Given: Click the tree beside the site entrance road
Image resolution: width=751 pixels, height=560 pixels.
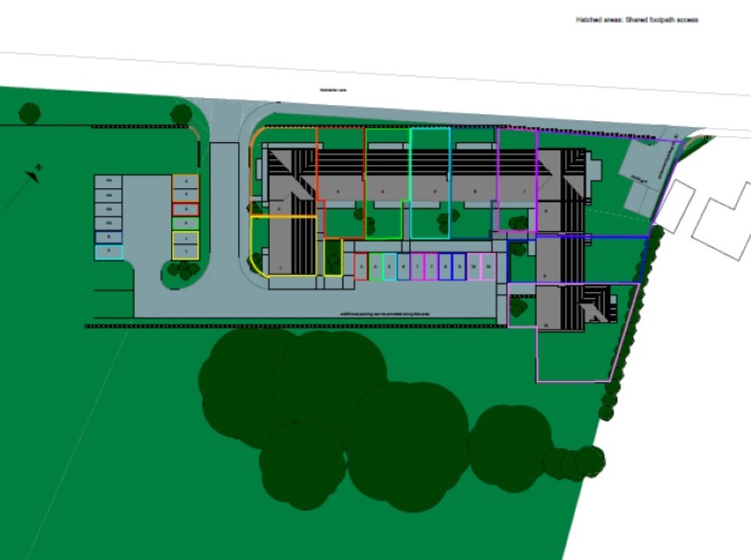Looking at the screenshot, I should tap(181, 114).
